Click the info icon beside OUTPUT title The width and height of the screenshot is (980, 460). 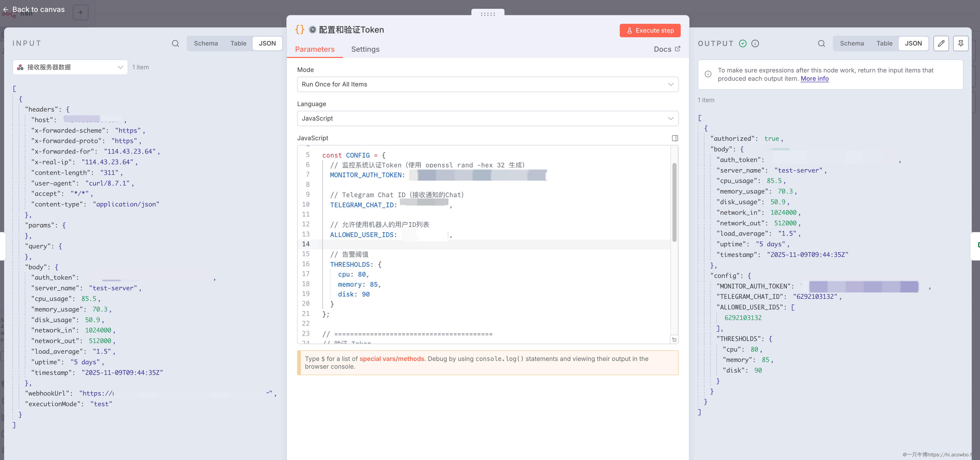coord(755,43)
